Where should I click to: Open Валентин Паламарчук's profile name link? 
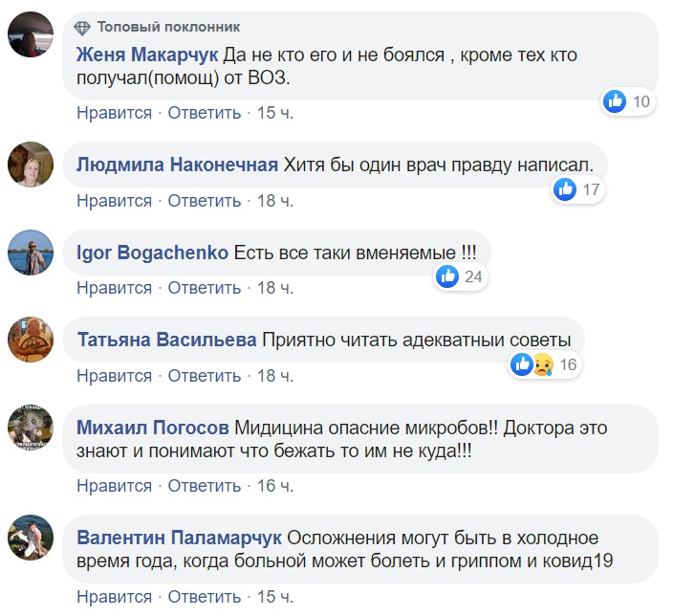click(x=179, y=536)
